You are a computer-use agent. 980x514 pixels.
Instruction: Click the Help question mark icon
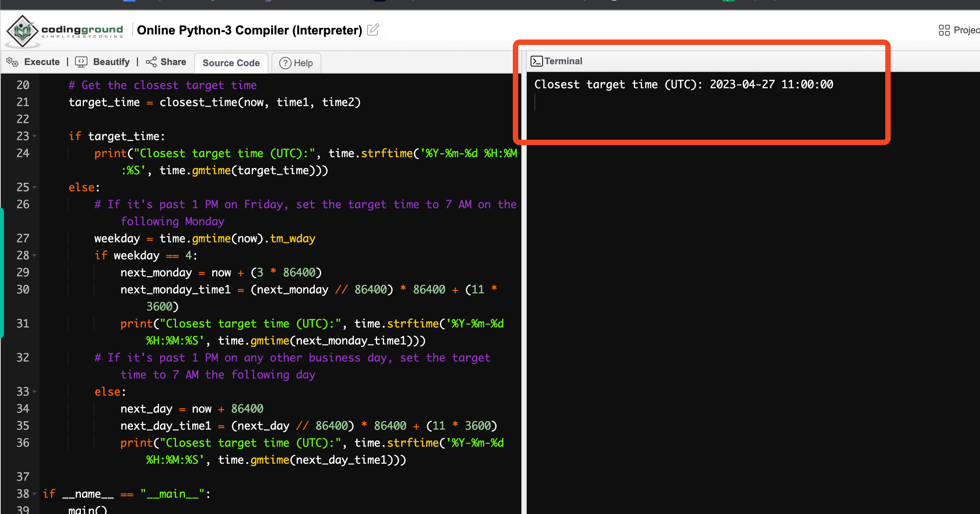[x=285, y=63]
